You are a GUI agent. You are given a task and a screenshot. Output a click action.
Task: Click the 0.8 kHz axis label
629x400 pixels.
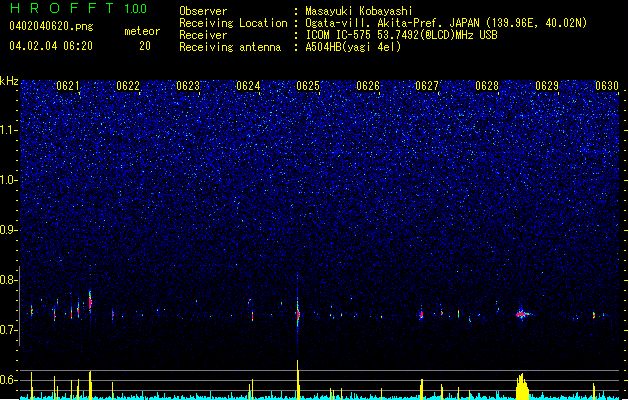8,280
